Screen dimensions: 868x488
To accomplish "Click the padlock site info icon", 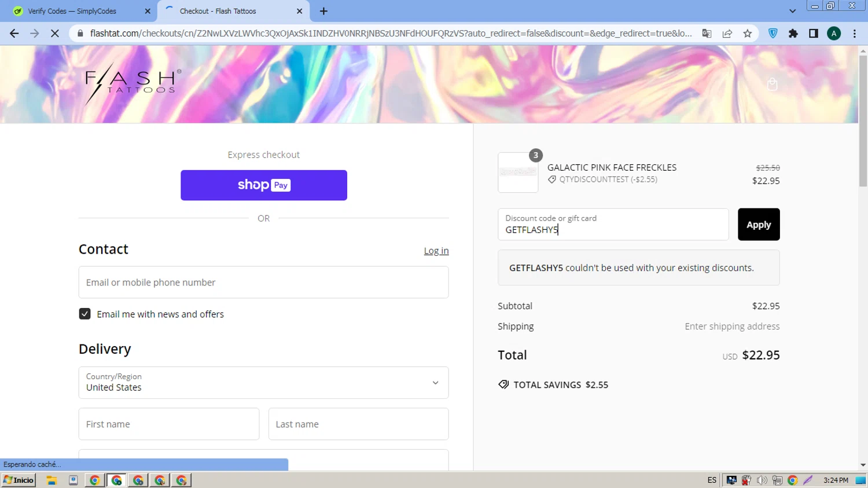I will click(x=80, y=34).
